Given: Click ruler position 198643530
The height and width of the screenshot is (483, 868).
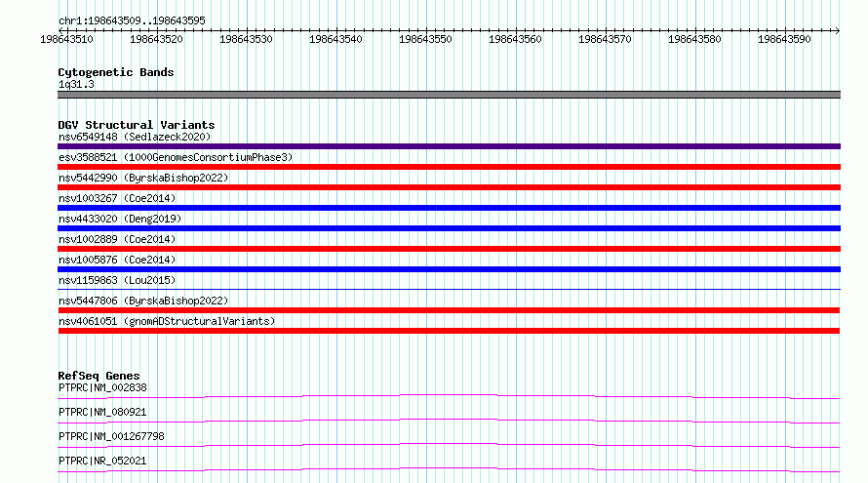Looking at the screenshot, I should tap(246, 39).
